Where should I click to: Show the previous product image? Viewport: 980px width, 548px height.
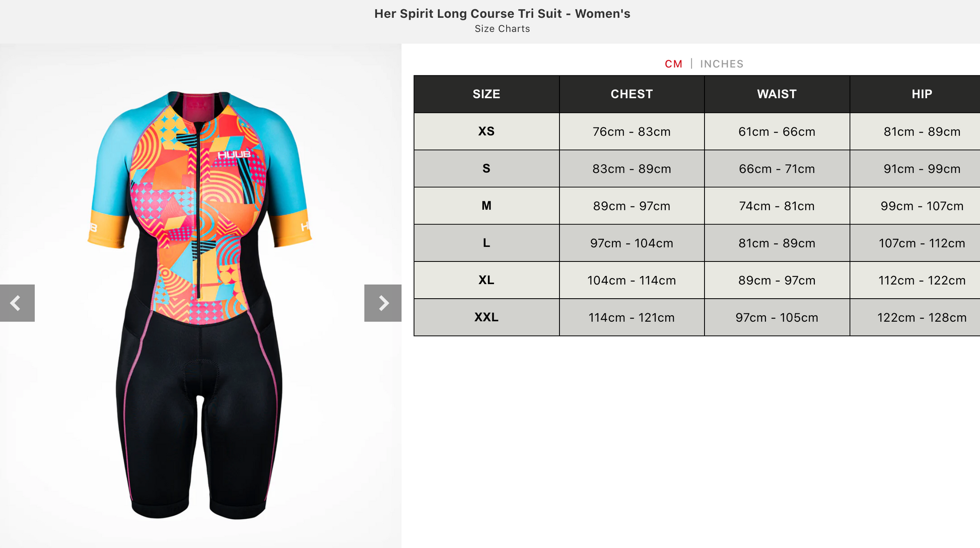(17, 303)
